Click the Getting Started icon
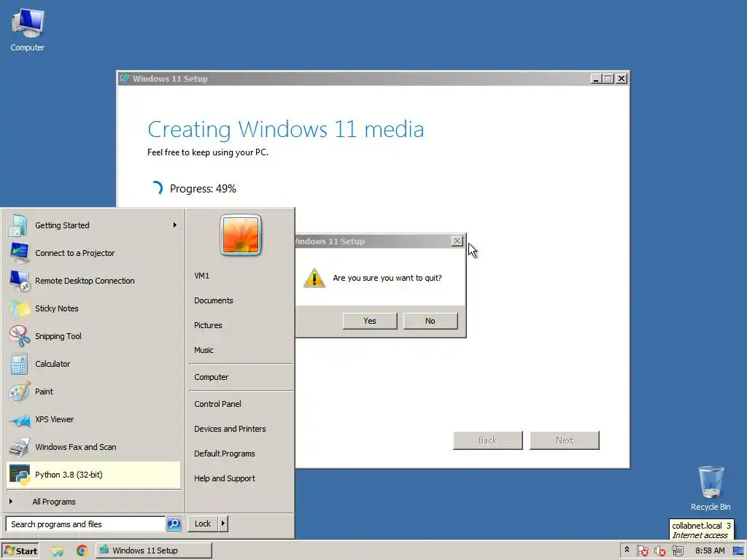Screen dimensions: 747x560 pyautogui.click(x=18, y=225)
